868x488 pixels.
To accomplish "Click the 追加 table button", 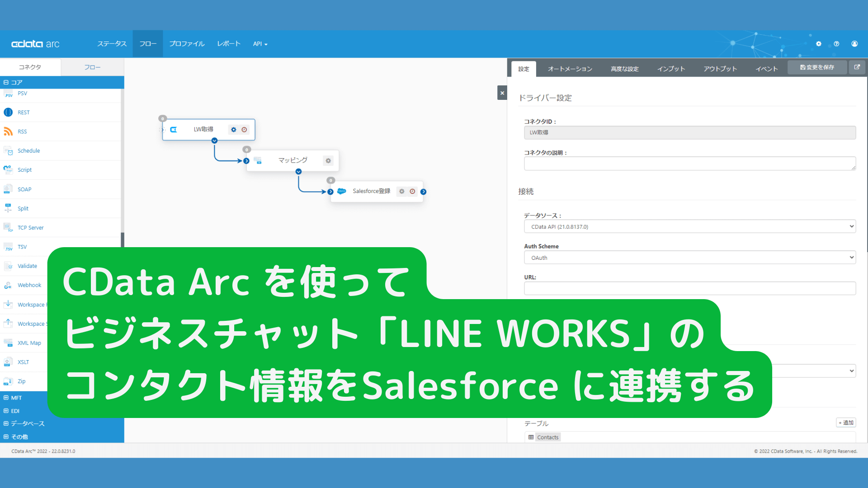I will pyautogui.click(x=845, y=422).
